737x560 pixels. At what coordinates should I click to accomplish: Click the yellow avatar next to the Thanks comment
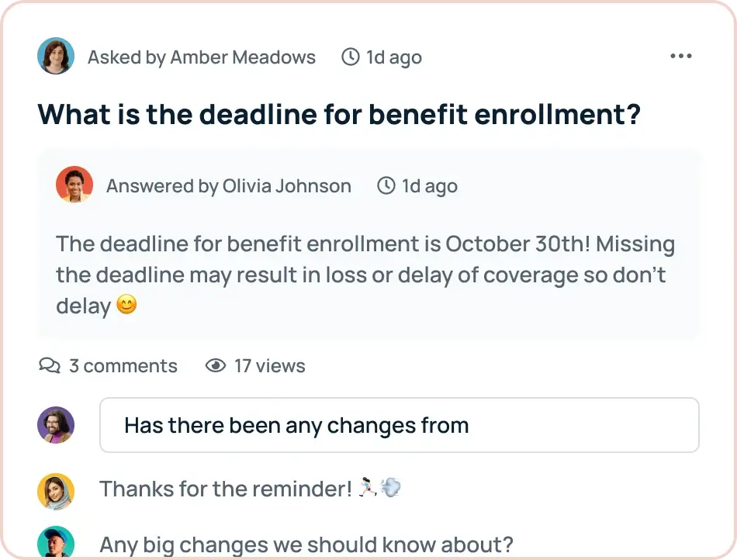click(x=56, y=490)
